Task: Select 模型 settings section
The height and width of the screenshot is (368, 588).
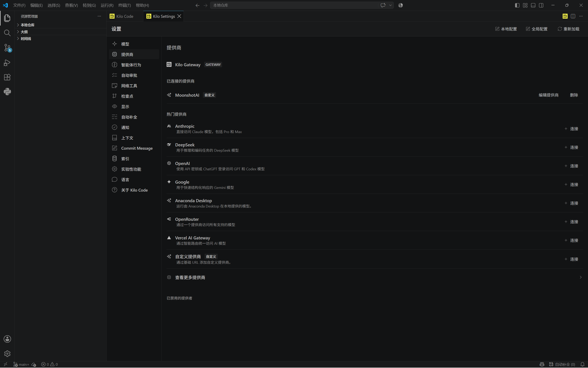Action: 134,44
